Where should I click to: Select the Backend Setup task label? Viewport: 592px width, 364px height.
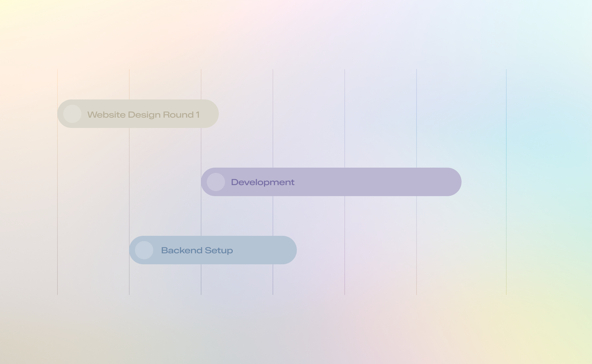click(197, 250)
